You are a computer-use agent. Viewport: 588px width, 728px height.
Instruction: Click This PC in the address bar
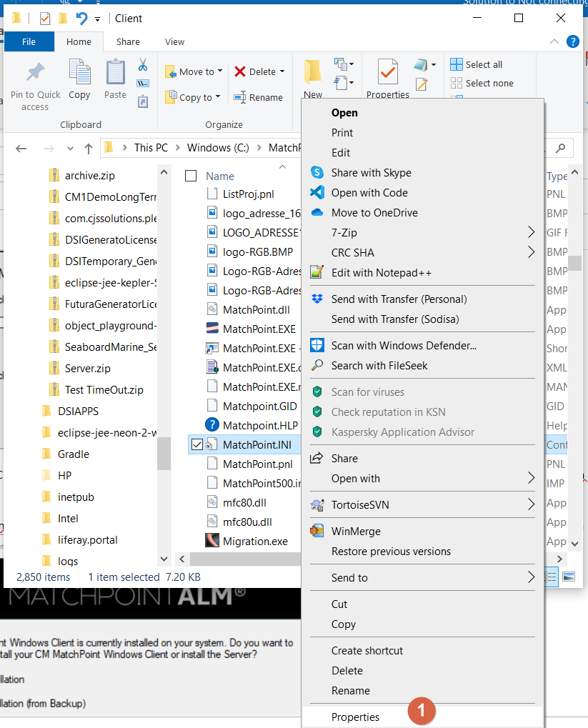click(x=151, y=148)
